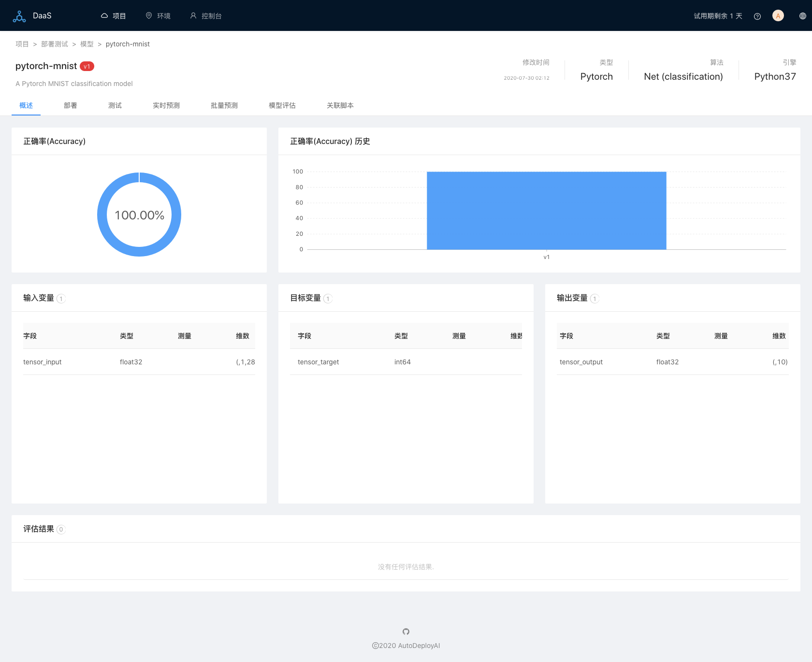This screenshot has height=662, width=812.
Task: Click the 评估结果 count badge
Action: click(x=61, y=530)
